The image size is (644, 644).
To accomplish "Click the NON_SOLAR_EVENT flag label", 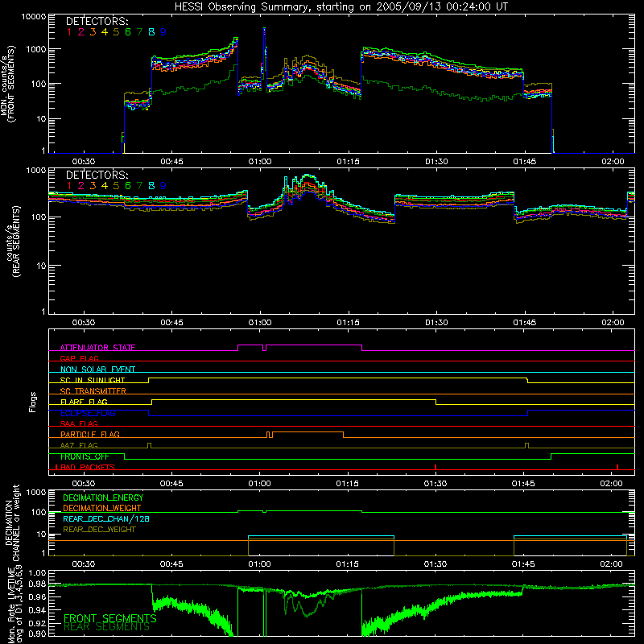I will click(x=97, y=369).
